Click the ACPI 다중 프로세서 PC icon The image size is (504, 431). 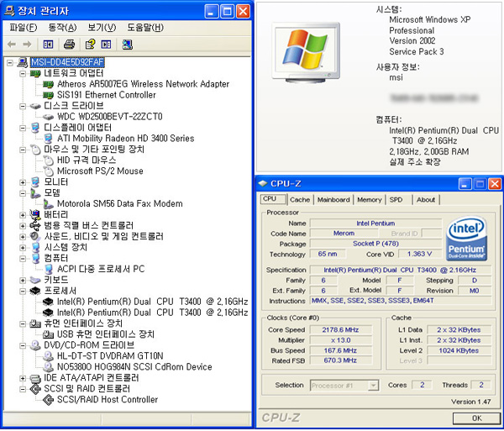click(x=48, y=269)
